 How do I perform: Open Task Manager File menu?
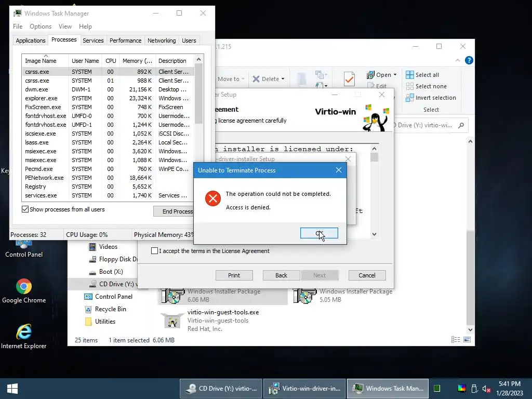tap(18, 26)
